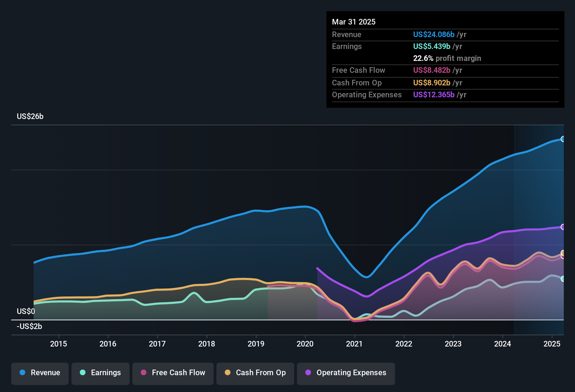This screenshot has width=575, height=392.
Task: Click the teal Earnings dot icon in legend
Action: point(82,373)
